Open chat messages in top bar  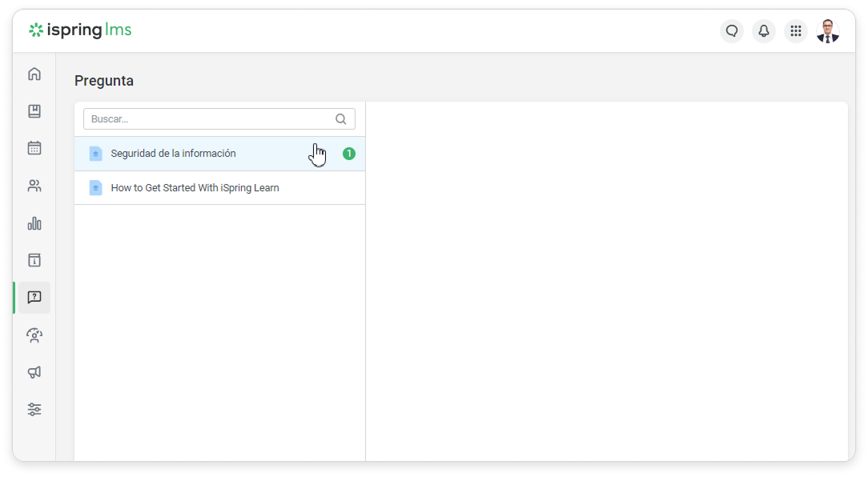(731, 31)
